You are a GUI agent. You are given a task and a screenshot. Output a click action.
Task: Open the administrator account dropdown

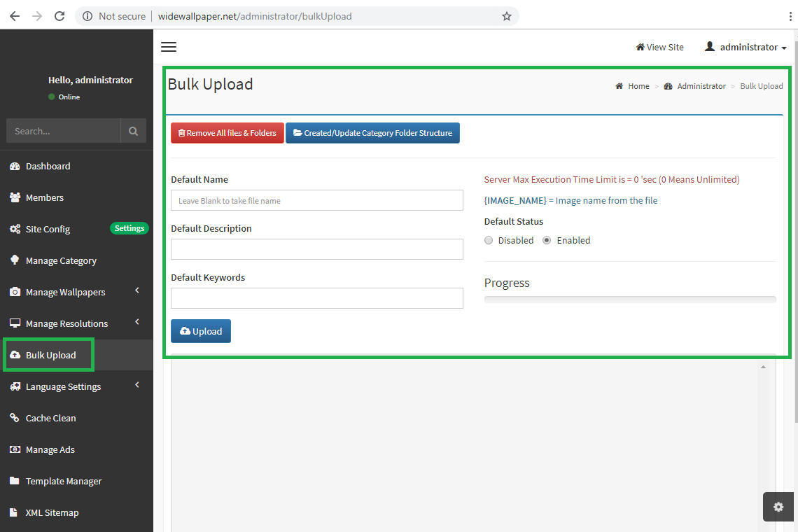tap(745, 47)
